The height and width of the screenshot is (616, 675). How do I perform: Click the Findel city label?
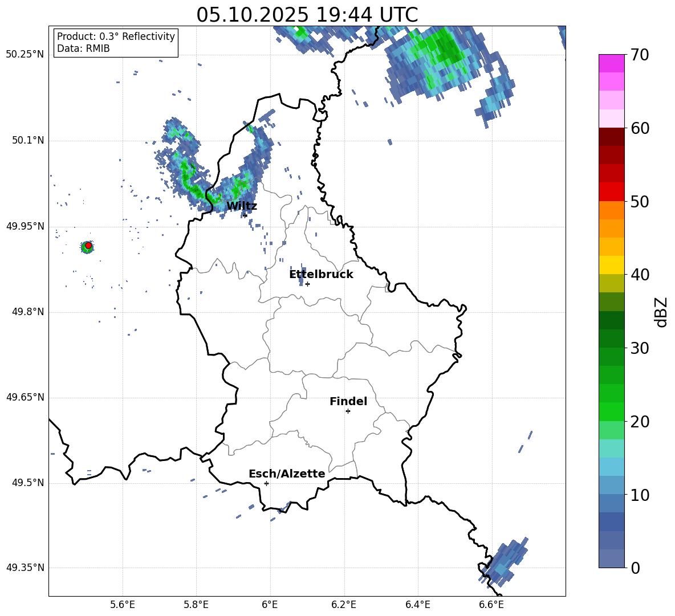coord(348,401)
